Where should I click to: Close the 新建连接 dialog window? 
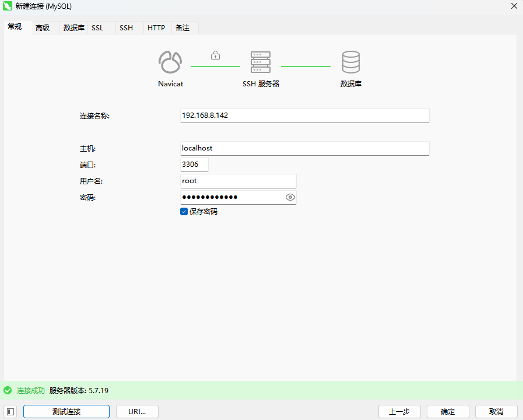pyautogui.click(x=514, y=6)
